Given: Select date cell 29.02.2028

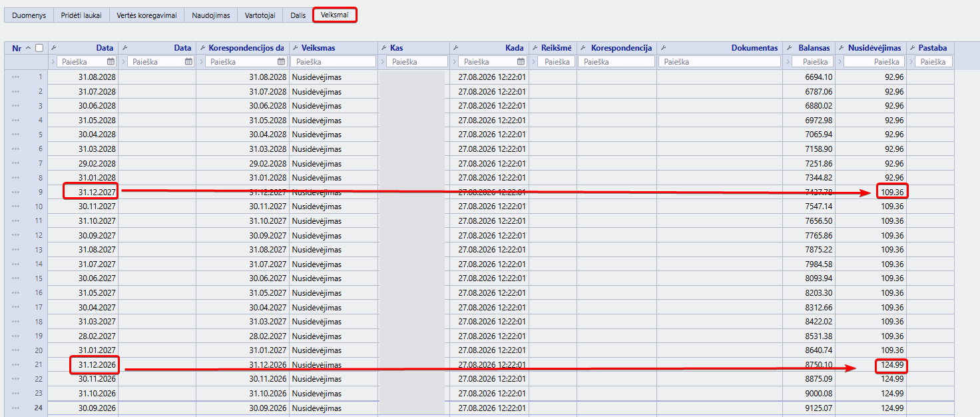Looking at the screenshot, I should pyautogui.click(x=97, y=163).
